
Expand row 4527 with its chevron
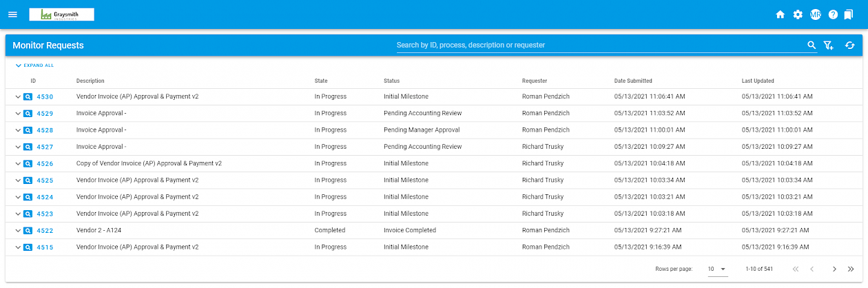pos(18,147)
